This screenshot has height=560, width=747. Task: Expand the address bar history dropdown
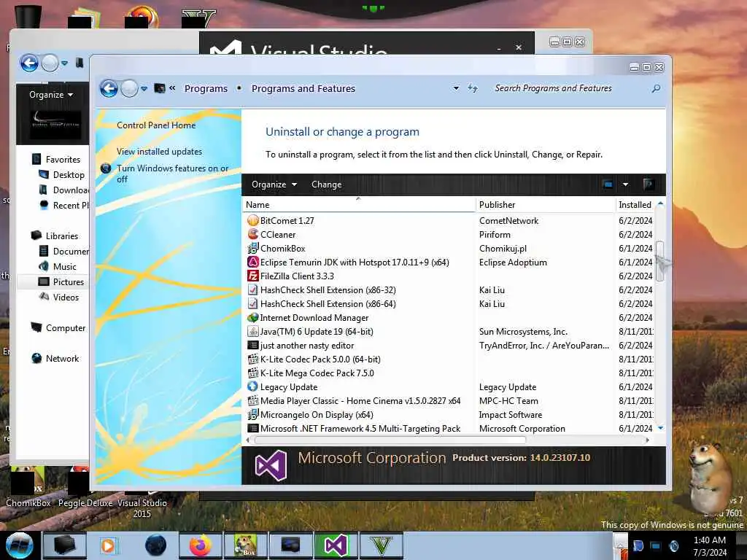(x=456, y=88)
